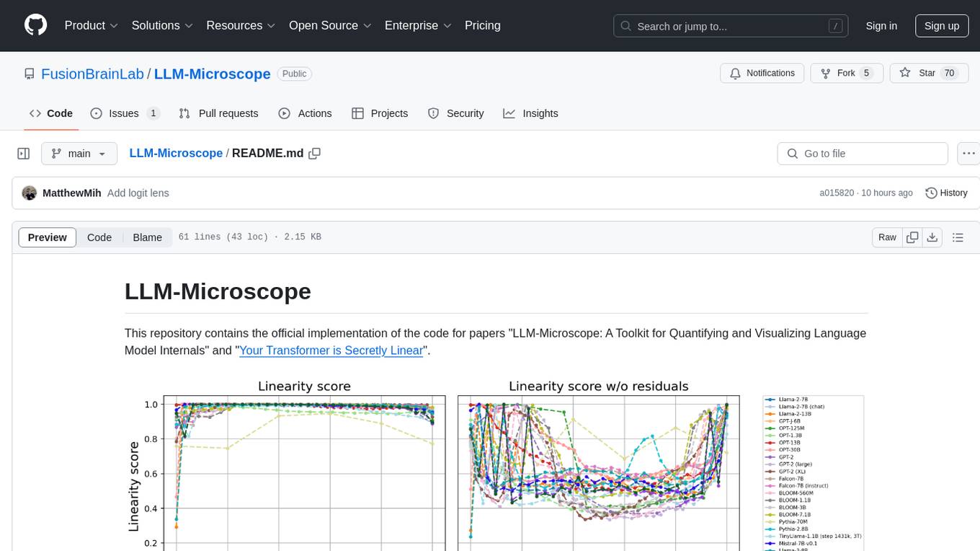This screenshot has height=551, width=980.
Task: Open the Raw file view
Action: 887,237
